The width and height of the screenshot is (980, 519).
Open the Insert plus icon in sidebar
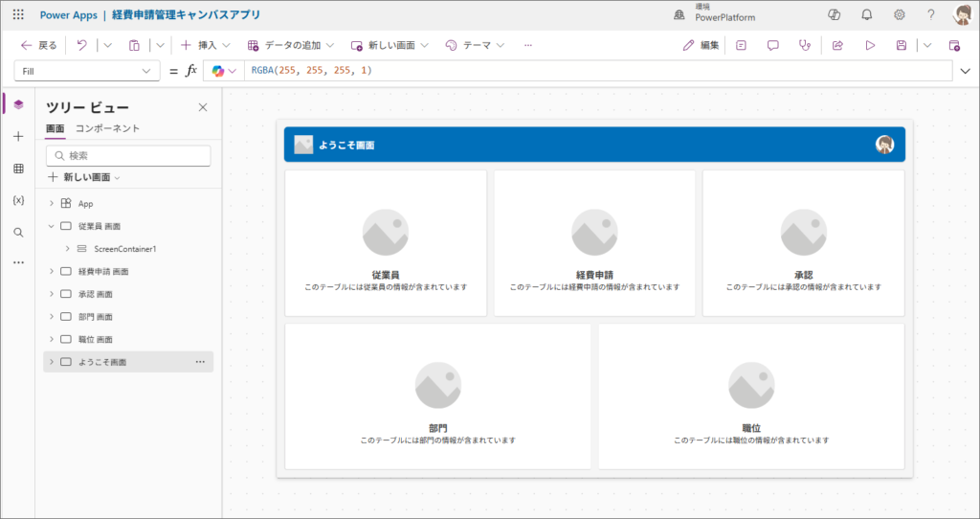click(18, 136)
